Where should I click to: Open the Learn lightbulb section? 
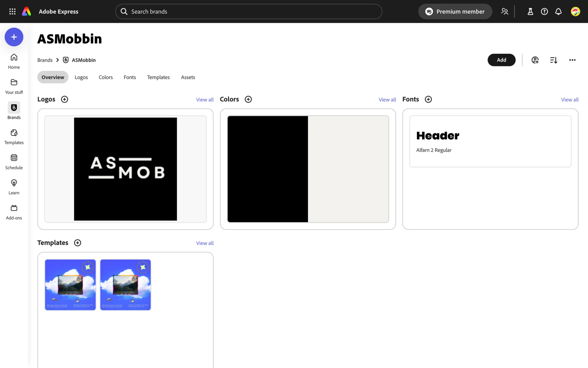14,187
